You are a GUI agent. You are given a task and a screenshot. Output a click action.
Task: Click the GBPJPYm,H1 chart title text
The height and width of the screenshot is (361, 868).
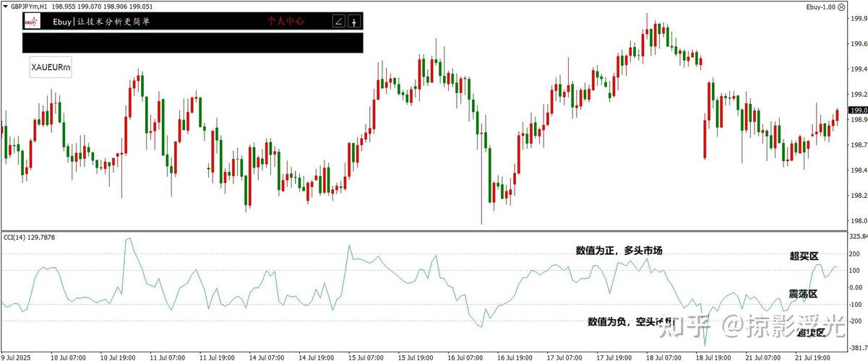tap(29, 6)
